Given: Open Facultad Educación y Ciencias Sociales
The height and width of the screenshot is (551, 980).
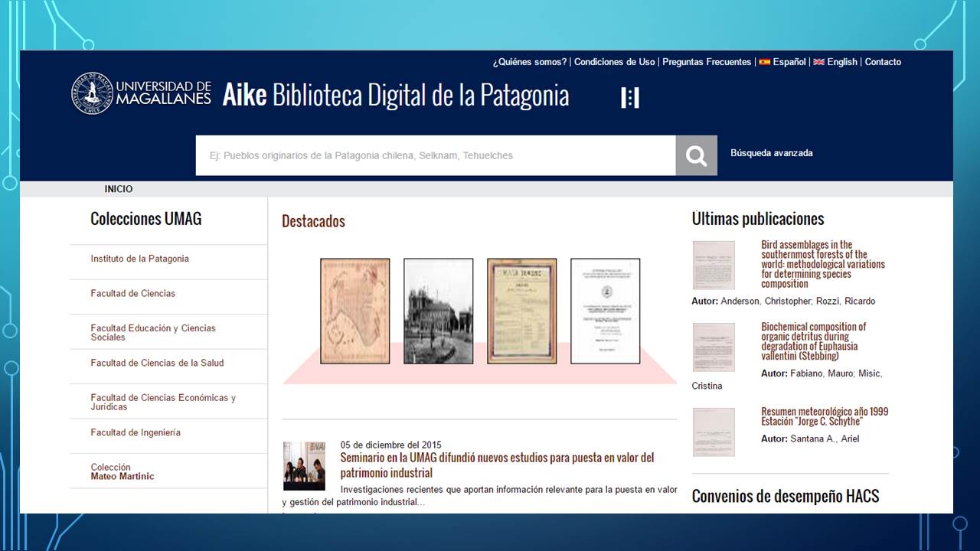Looking at the screenshot, I should [153, 332].
